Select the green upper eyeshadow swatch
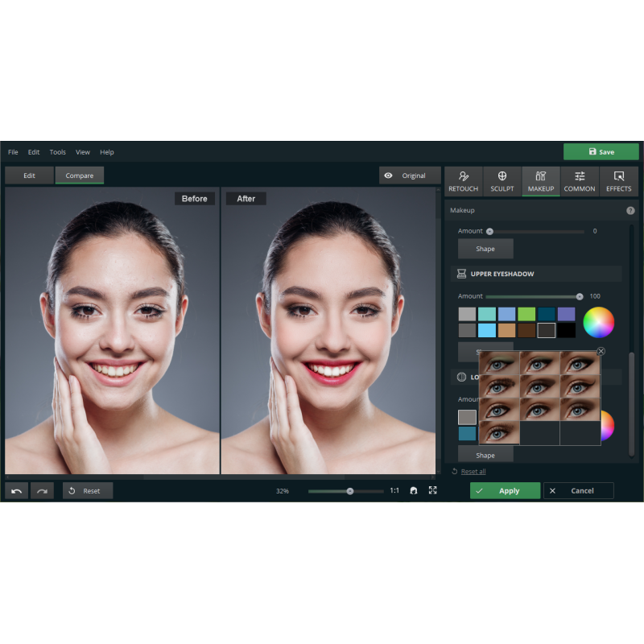This screenshot has height=644, width=644. 526,314
